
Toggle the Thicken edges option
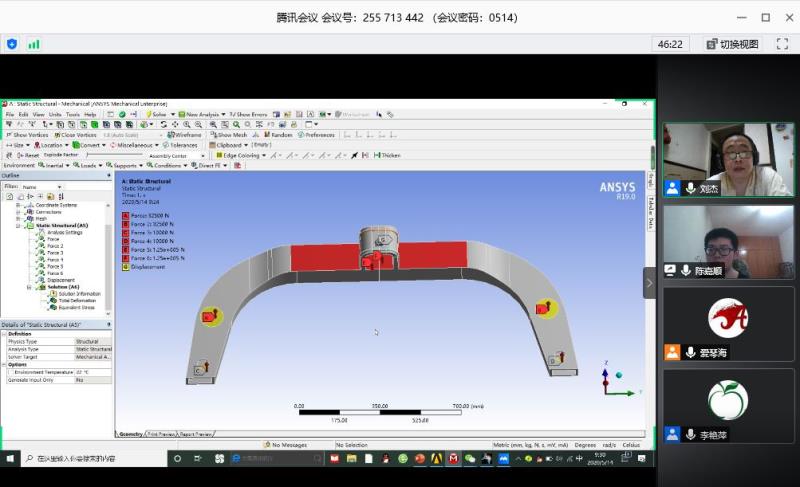(387, 156)
